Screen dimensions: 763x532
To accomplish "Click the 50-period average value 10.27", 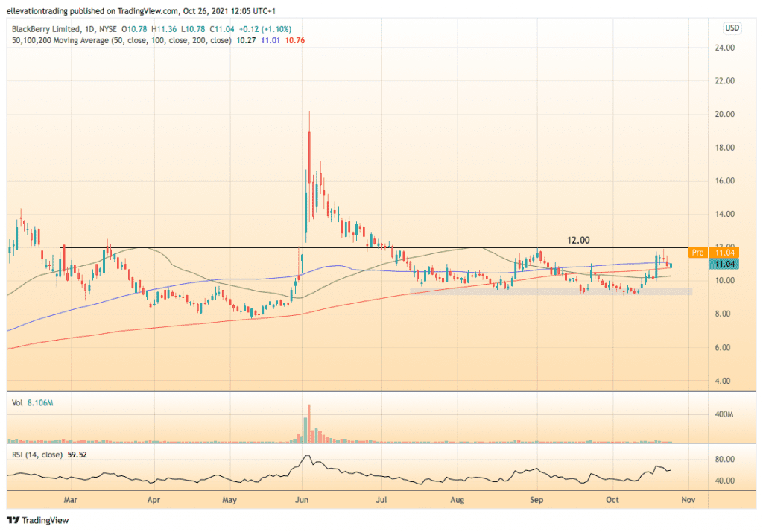I will coord(246,40).
